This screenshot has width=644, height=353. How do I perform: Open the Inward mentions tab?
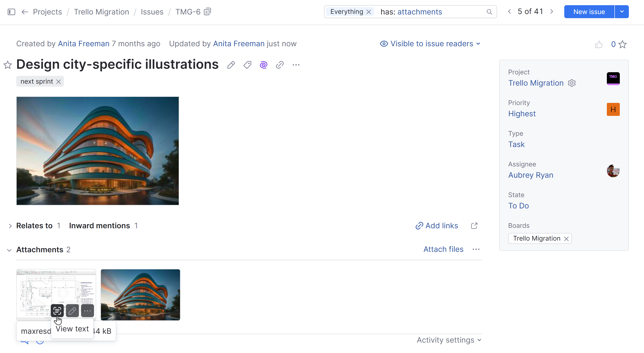coord(99,226)
